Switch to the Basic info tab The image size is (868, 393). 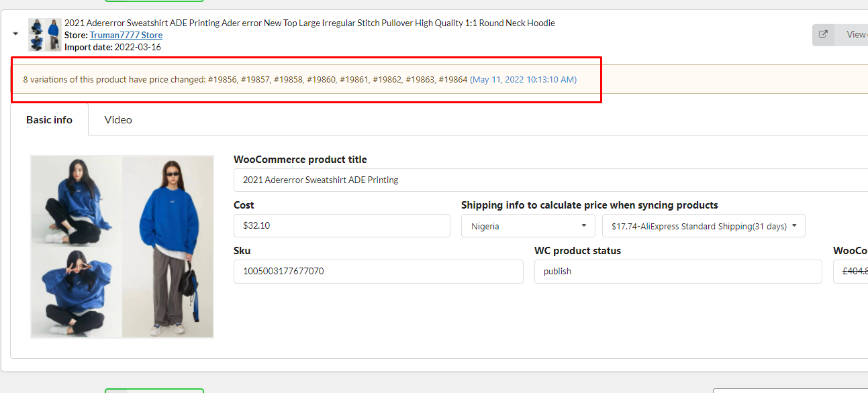pyautogui.click(x=49, y=119)
